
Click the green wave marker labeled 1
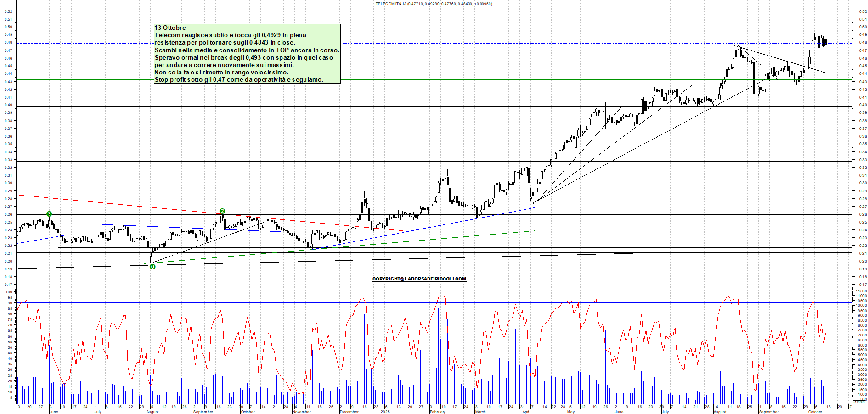point(49,214)
